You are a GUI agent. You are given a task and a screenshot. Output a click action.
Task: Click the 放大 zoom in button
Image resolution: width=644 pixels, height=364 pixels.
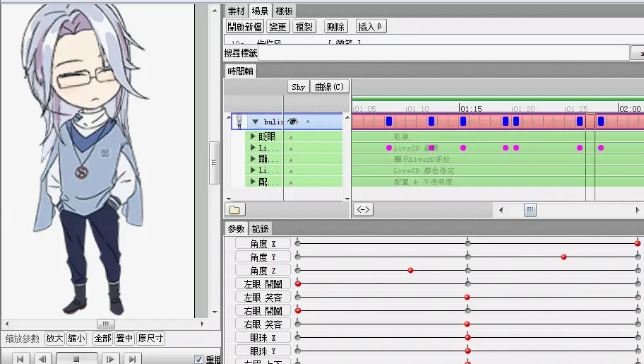click(x=54, y=339)
